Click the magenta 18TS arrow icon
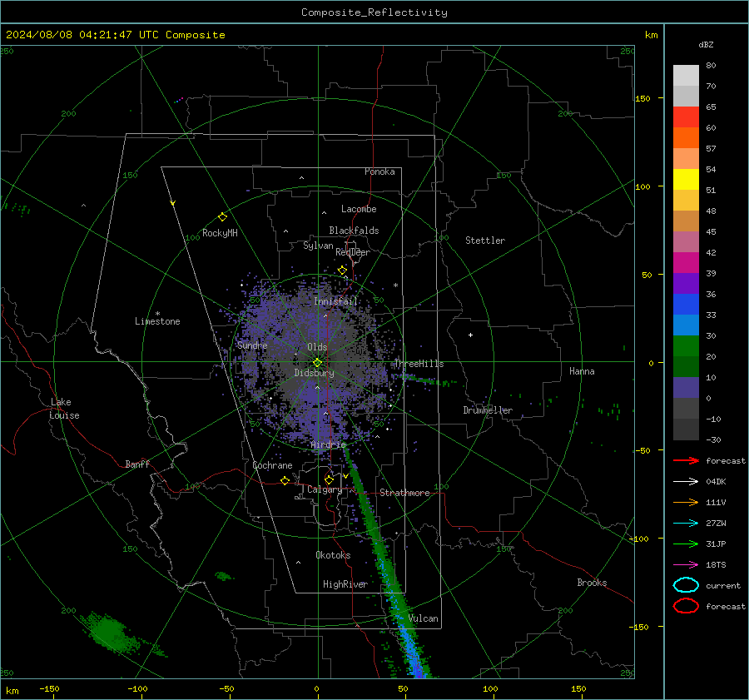 [686, 565]
